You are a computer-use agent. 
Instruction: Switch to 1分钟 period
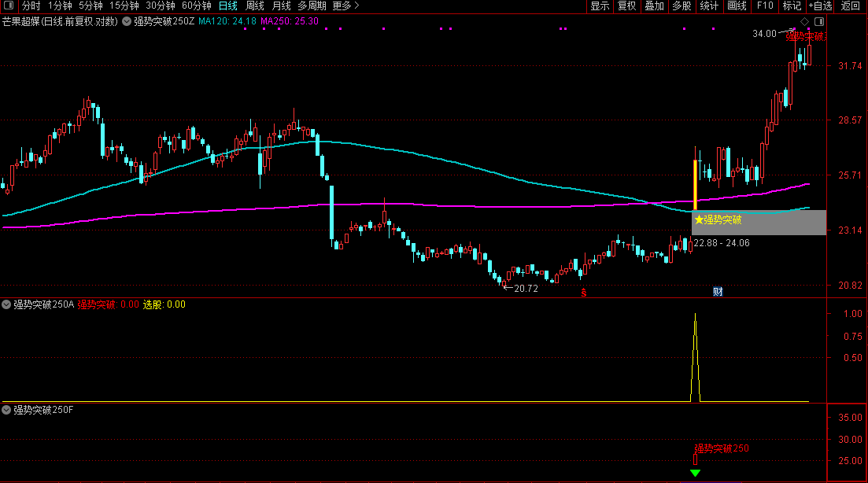pyautogui.click(x=60, y=6)
